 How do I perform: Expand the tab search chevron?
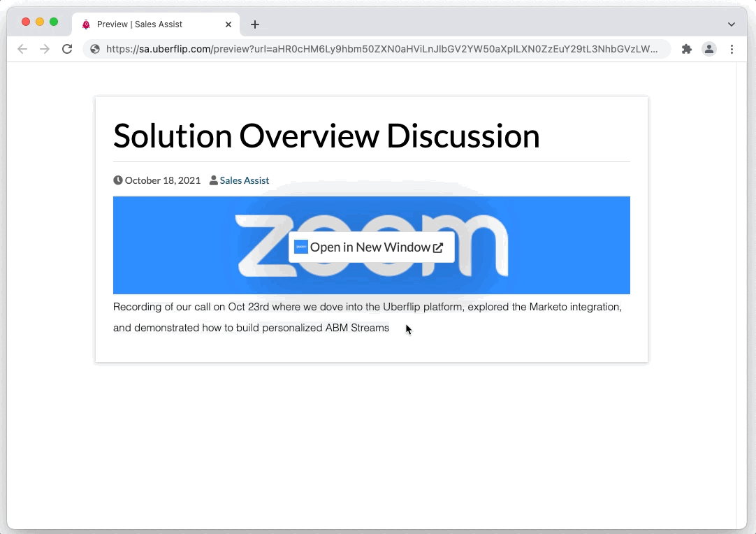(732, 24)
